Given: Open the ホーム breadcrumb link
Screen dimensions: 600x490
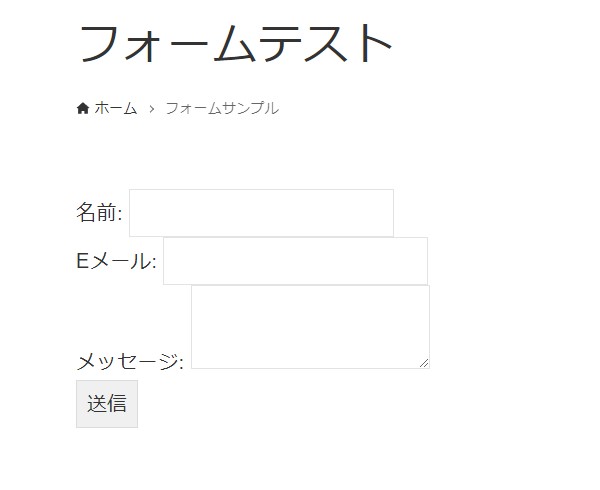Looking at the screenshot, I should click(115, 108).
